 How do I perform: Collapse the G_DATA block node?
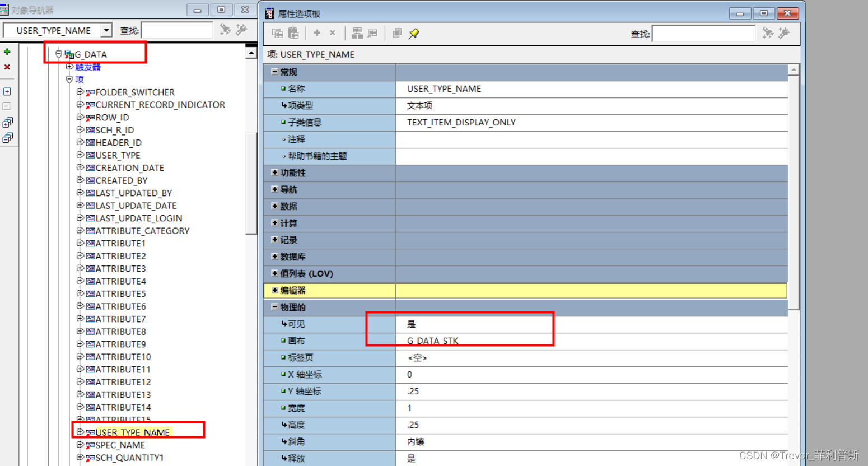coord(58,54)
